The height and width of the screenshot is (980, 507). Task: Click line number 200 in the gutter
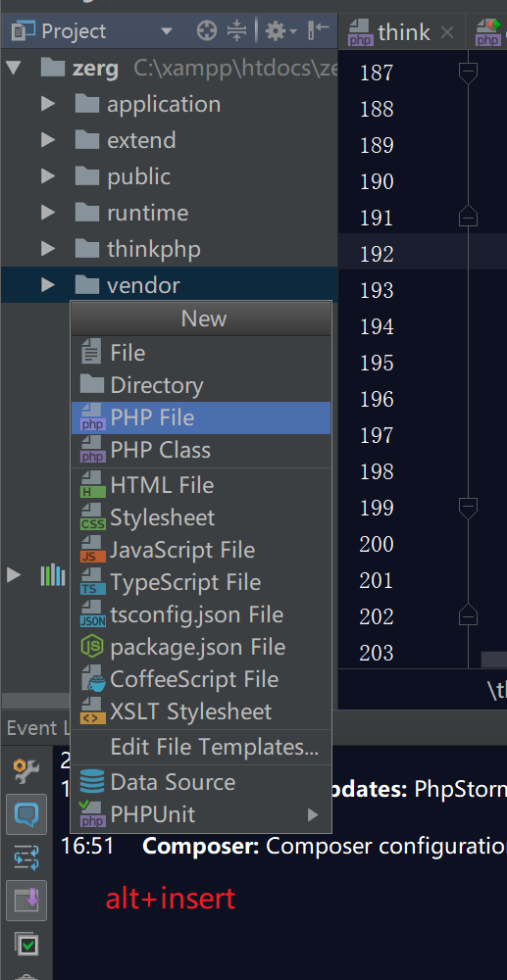[377, 544]
